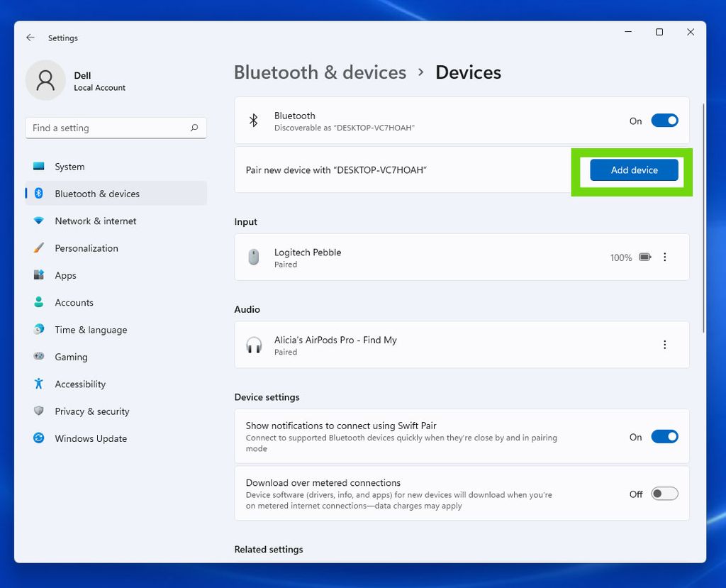Turn off Bluetooth
This screenshot has width=726, height=588.
click(x=664, y=120)
